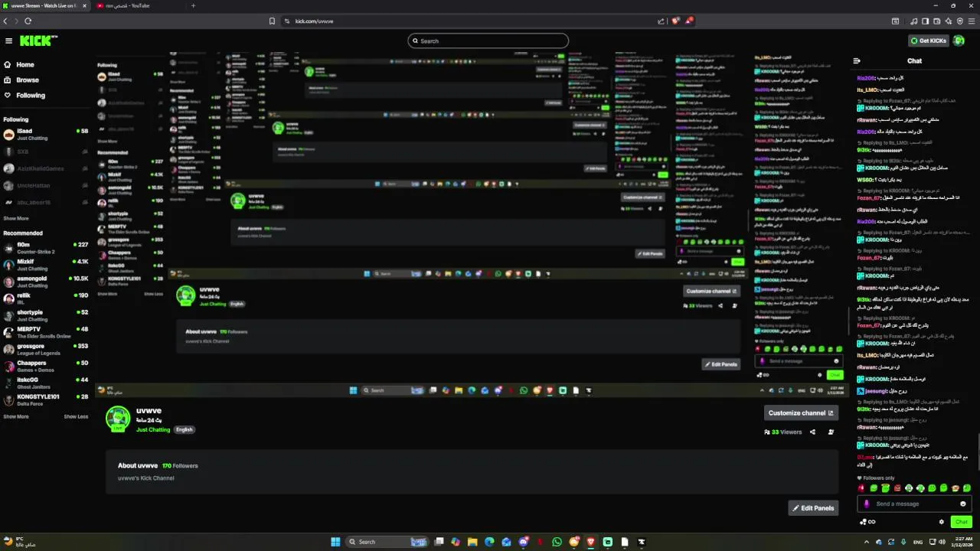Open WhatsApp from taskbar

(557, 542)
